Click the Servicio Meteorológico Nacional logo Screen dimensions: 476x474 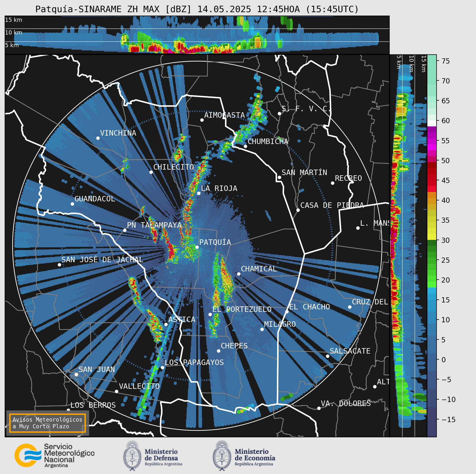point(55,455)
